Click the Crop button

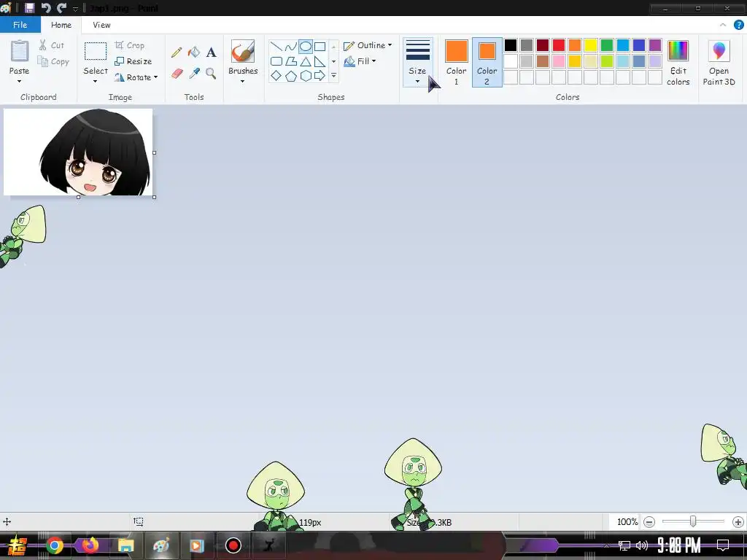point(130,45)
